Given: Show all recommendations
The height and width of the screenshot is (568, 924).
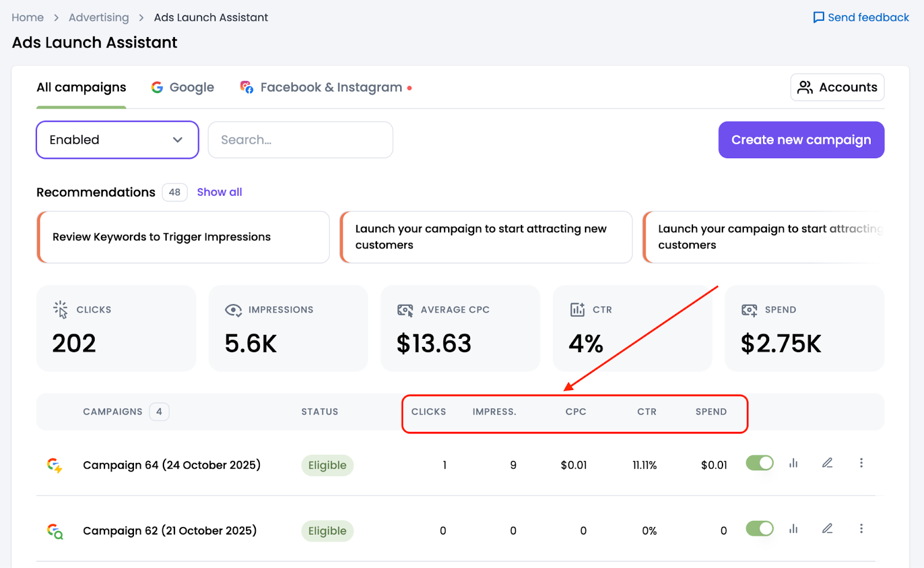Looking at the screenshot, I should tap(219, 192).
